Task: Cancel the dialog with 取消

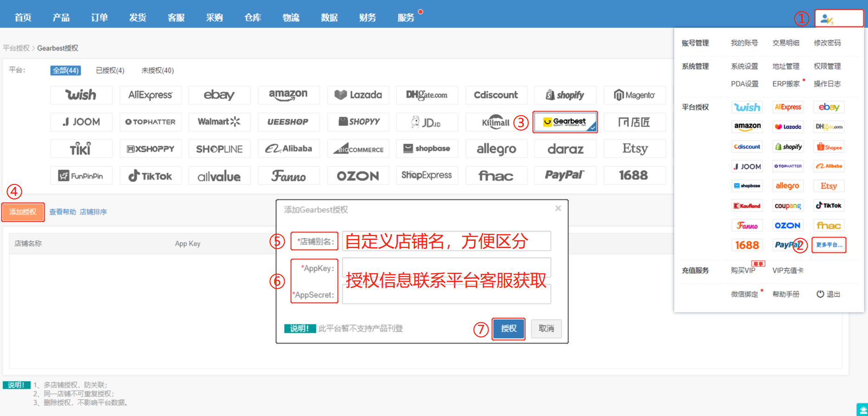Action: [546, 329]
